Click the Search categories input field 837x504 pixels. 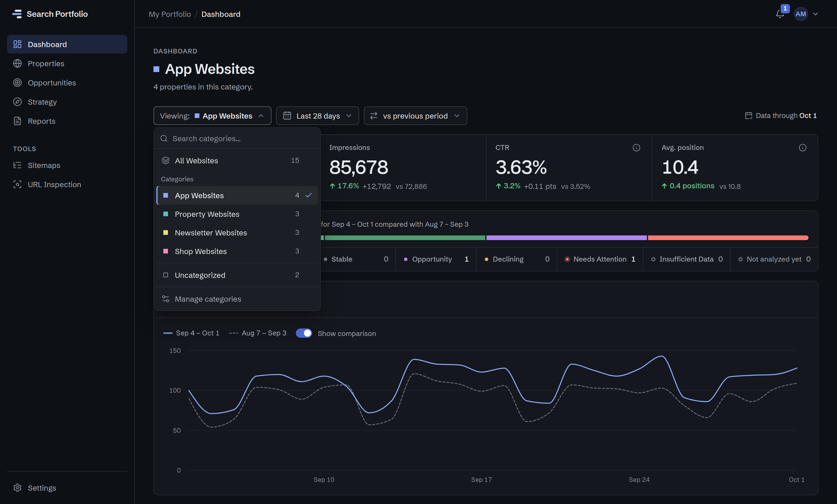(x=237, y=139)
